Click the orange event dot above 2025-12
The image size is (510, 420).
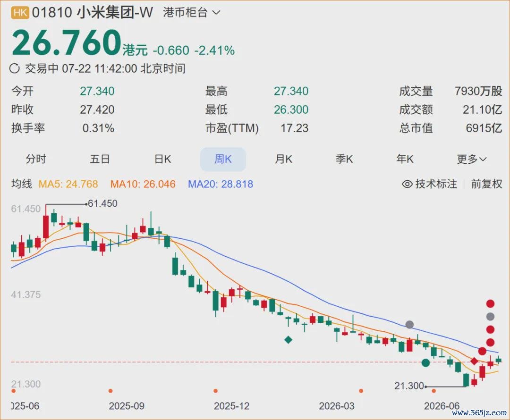(x=215, y=391)
